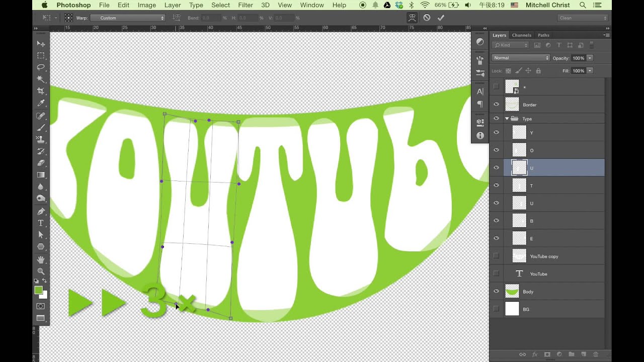Open the Kind layer filter dropdown
The height and width of the screenshot is (362, 644).
coord(511,45)
